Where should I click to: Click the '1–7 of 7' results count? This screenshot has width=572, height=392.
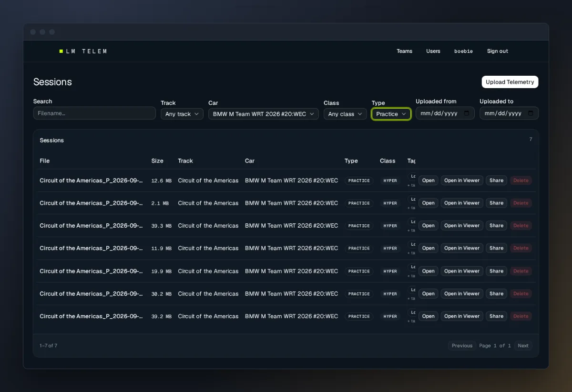click(48, 346)
